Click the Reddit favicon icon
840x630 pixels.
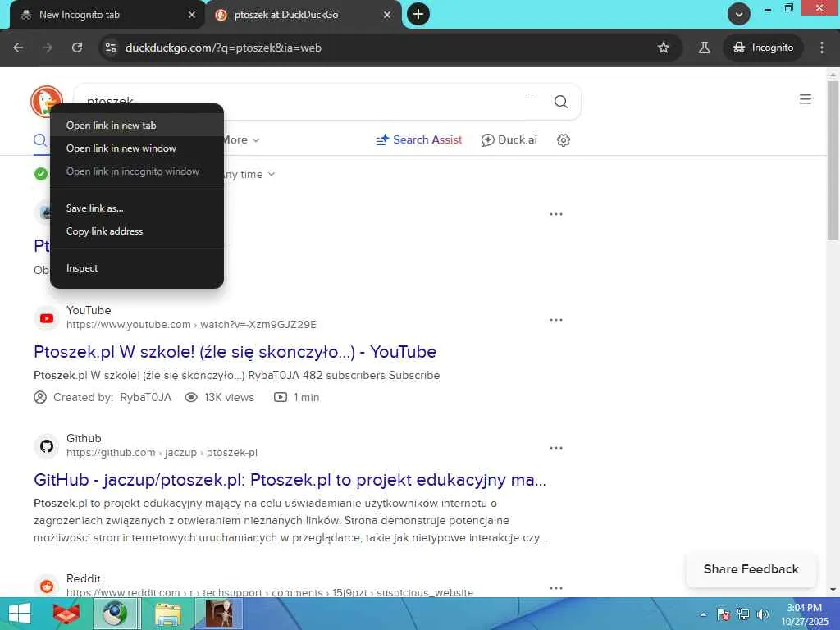click(x=47, y=587)
